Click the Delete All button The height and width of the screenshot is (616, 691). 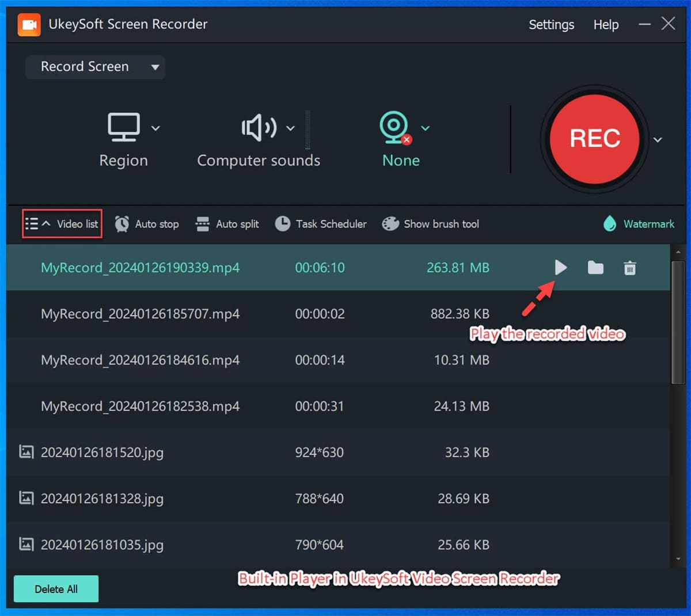(x=56, y=589)
